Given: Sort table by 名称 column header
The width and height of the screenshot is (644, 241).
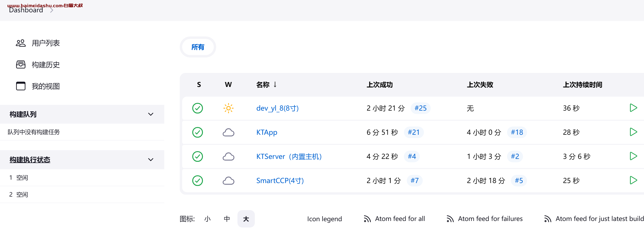Looking at the screenshot, I should [266, 85].
